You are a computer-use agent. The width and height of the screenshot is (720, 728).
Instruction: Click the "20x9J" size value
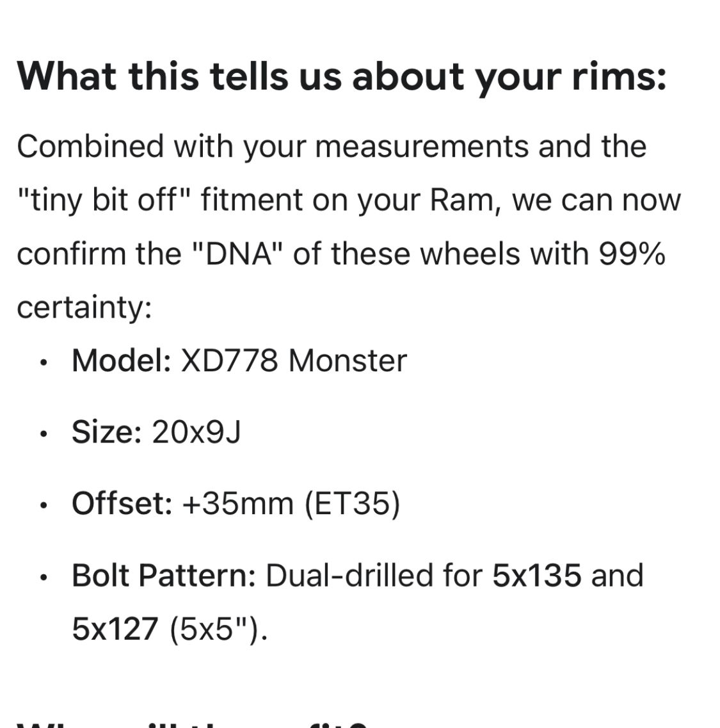pos(196,432)
